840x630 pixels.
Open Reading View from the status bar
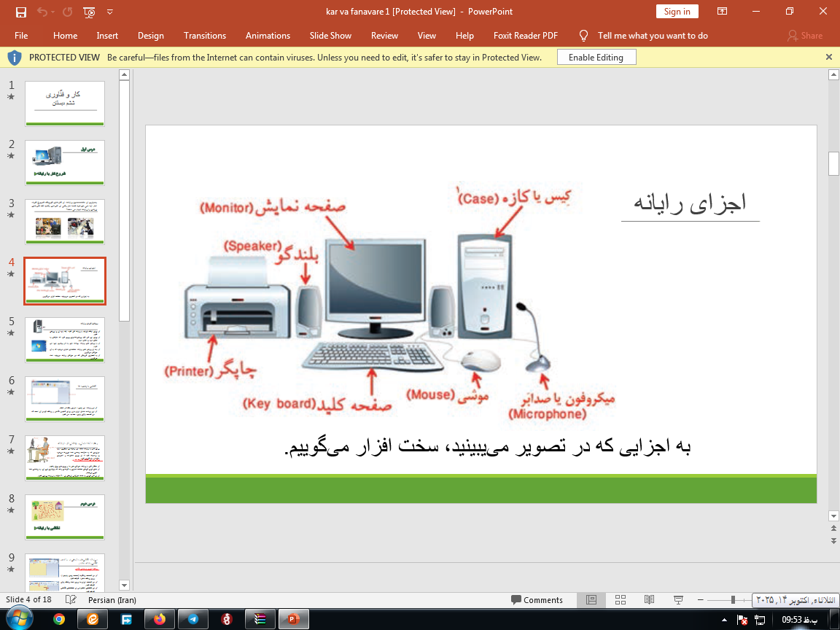click(649, 599)
